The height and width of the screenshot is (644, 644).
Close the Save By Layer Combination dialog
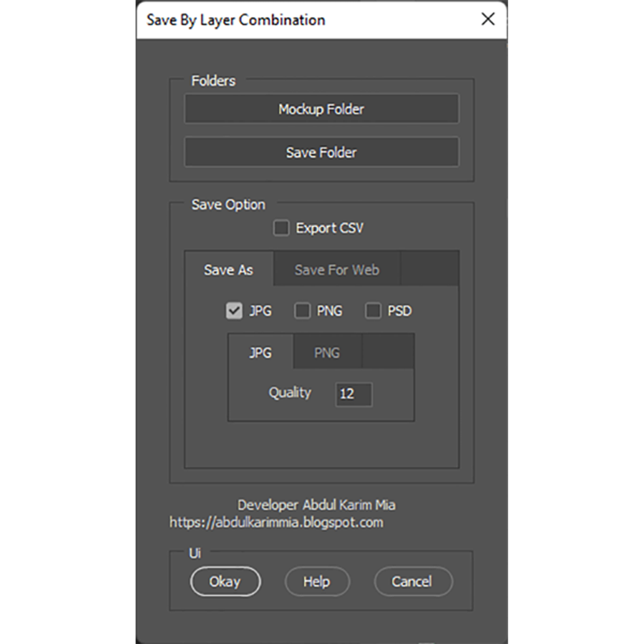point(488,19)
